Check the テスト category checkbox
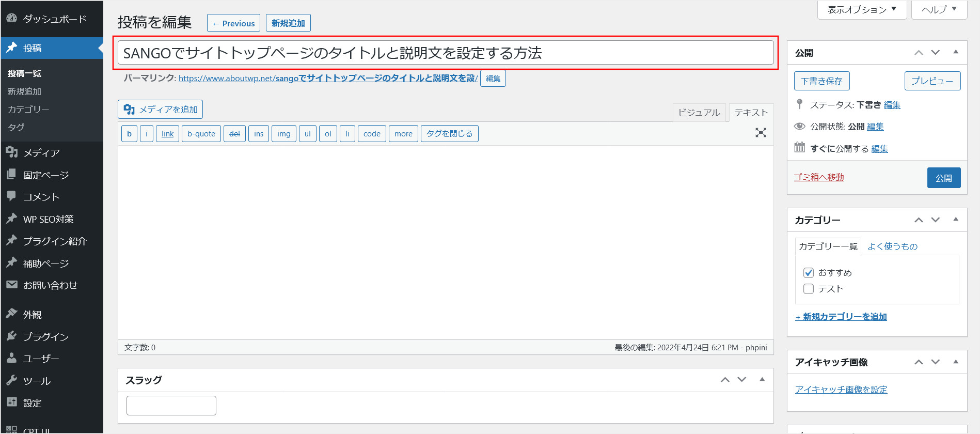Screen dimensions: 980x434 click(809, 289)
